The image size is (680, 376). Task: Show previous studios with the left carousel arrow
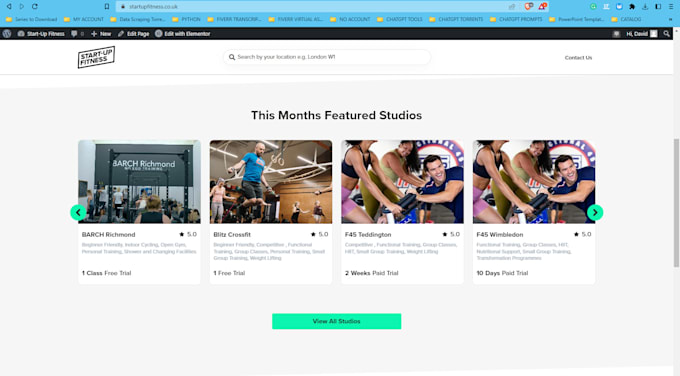pyautogui.click(x=78, y=213)
